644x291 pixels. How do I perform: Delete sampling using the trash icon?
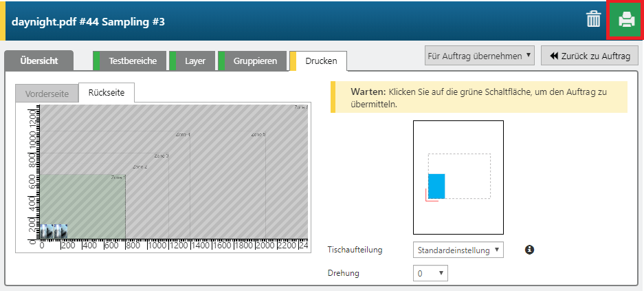593,19
